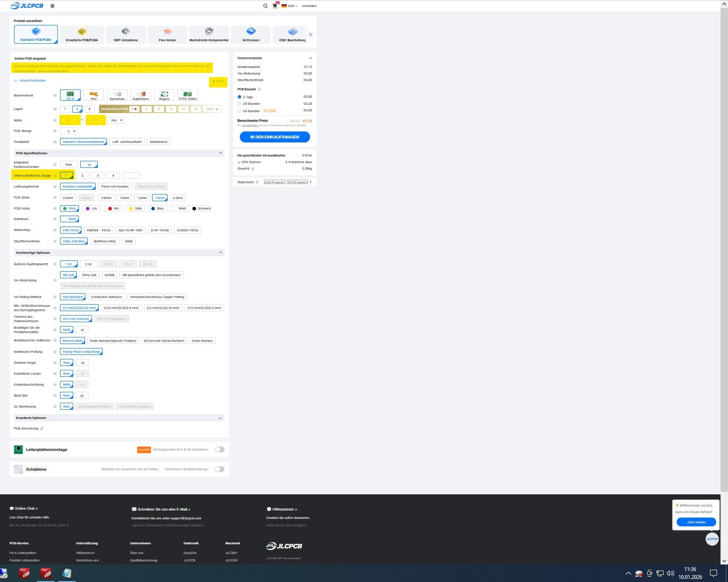728x582 pixels.
Task: Select Luft- und Raumfahrt product type
Action: pos(127,142)
